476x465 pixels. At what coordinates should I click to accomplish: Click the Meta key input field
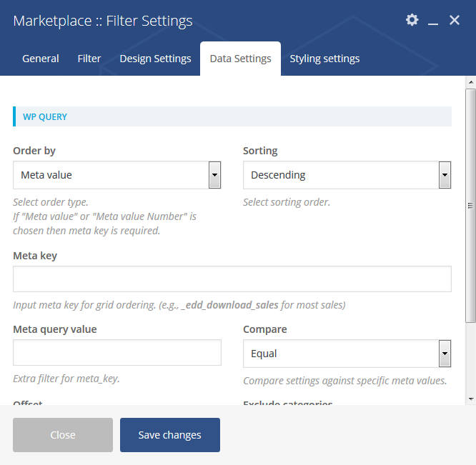pos(232,279)
